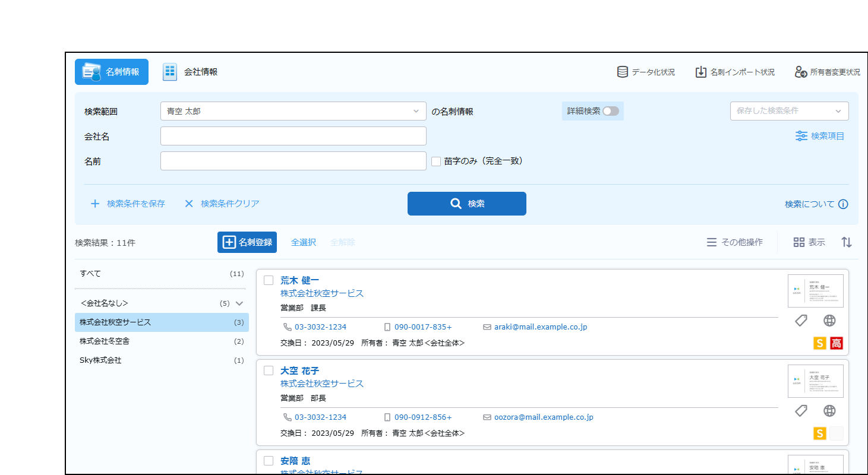Image resolution: width=868 pixels, height=475 pixels.
Task: Click tag icon on 荒木 健一 card
Action: coord(801,321)
